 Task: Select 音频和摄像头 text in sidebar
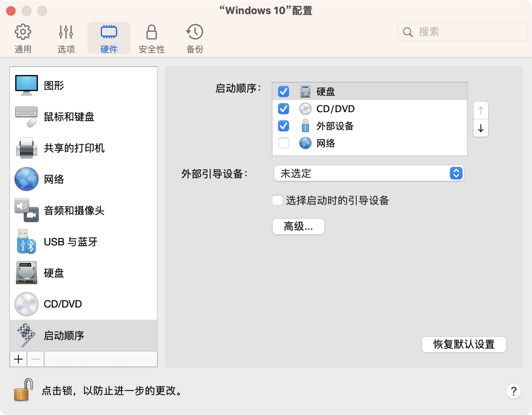pos(74,210)
